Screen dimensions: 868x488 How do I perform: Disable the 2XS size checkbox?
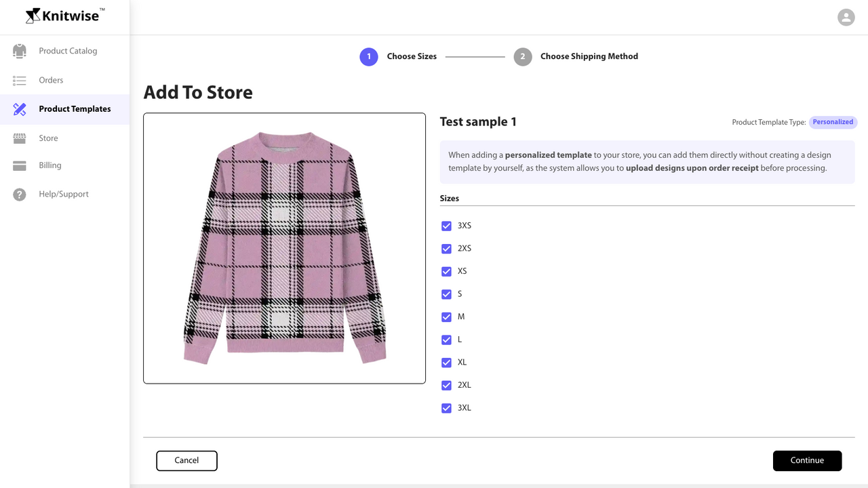click(446, 248)
